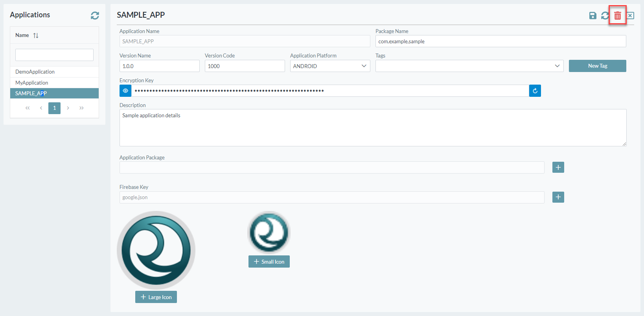Go to the last page of applications
Image resolution: width=644 pixels, height=316 pixels.
click(81, 108)
